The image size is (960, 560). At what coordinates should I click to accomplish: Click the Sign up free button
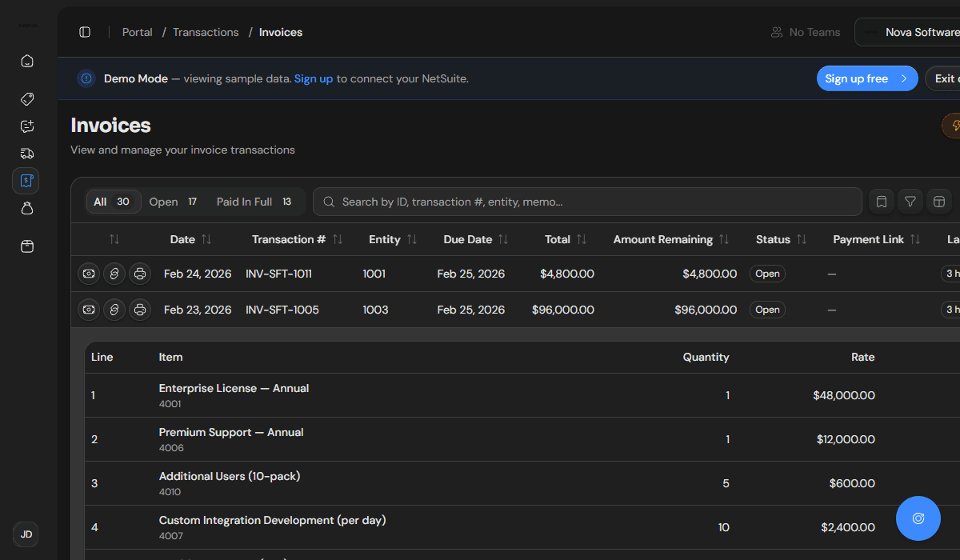pyautogui.click(x=867, y=78)
